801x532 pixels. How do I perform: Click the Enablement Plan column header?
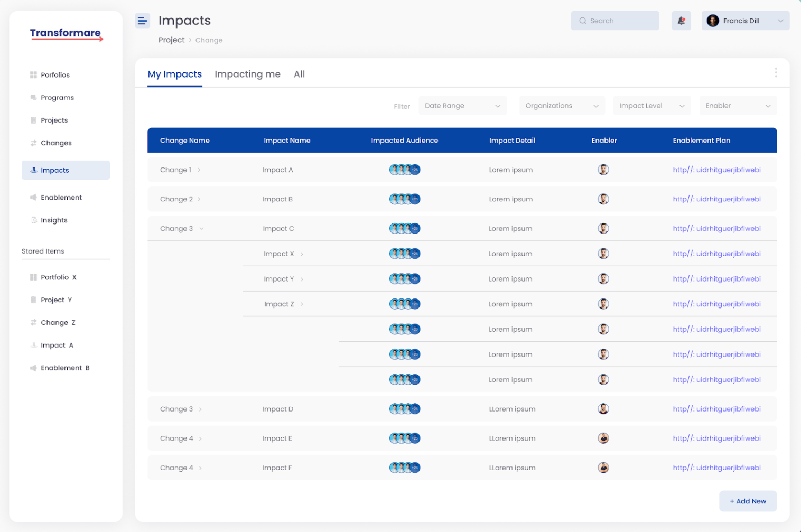701,141
